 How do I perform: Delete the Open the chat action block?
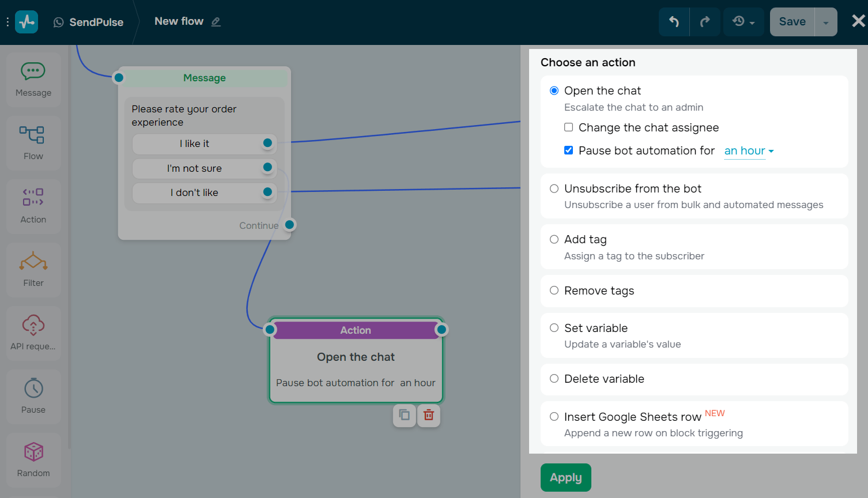pyautogui.click(x=428, y=415)
